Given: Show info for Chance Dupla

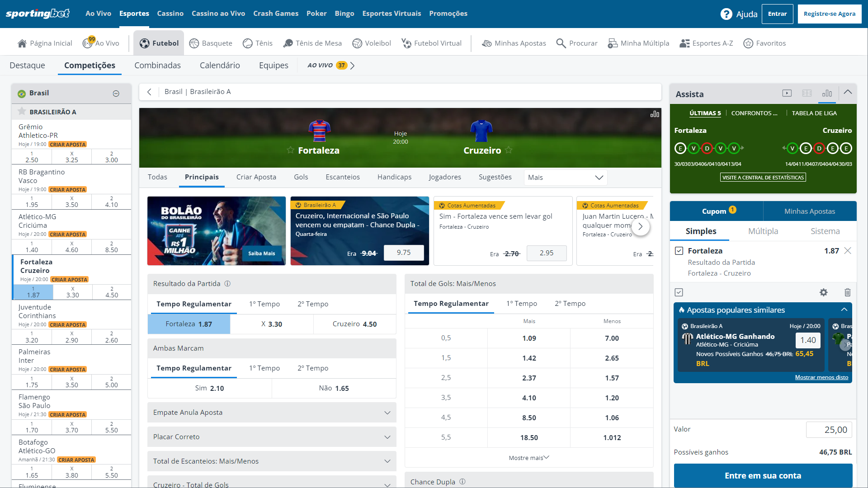Looking at the screenshot, I should (x=462, y=482).
